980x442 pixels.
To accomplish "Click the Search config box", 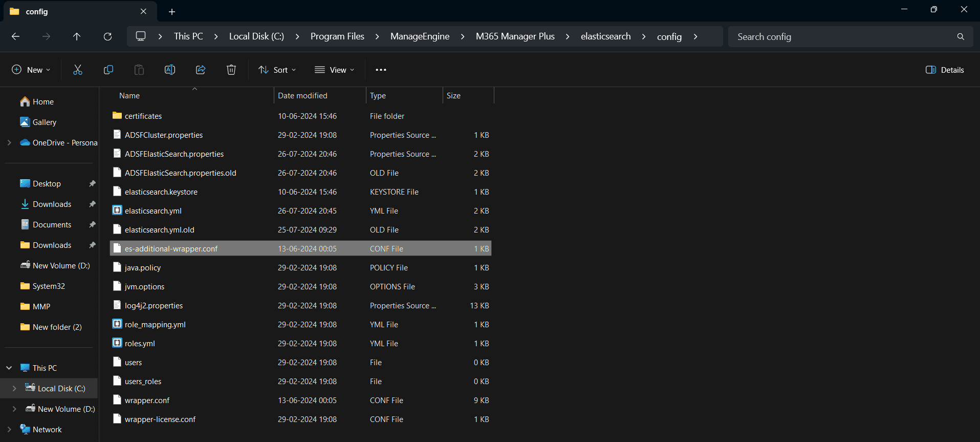I will [844, 36].
